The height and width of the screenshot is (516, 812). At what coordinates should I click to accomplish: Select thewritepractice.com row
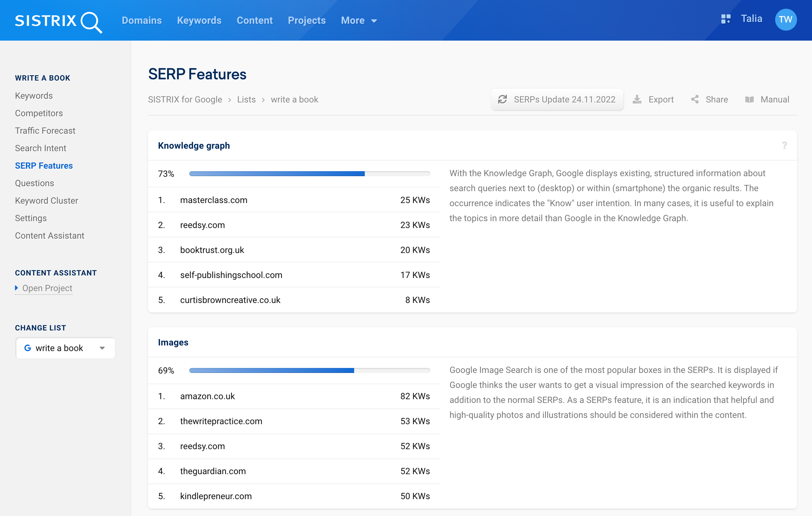pyautogui.click(x=294, y=421)
